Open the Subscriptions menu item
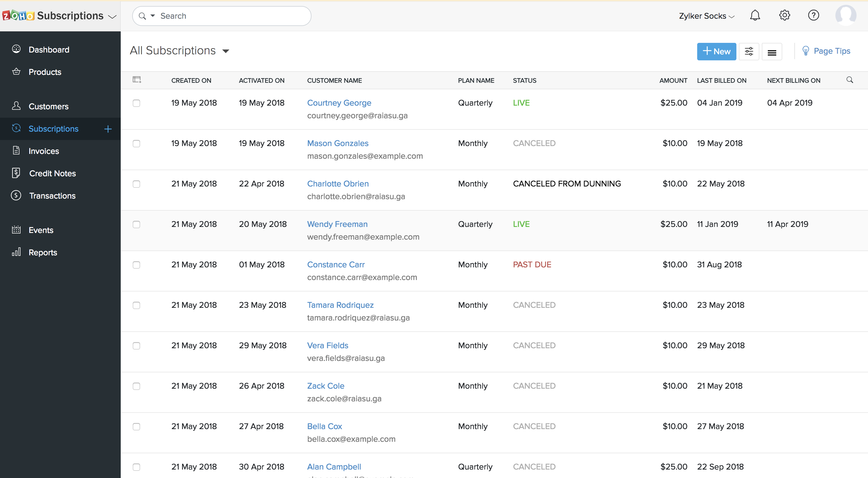Image resolution: width=868 pixels, height=478 pixels. [53, 128]
